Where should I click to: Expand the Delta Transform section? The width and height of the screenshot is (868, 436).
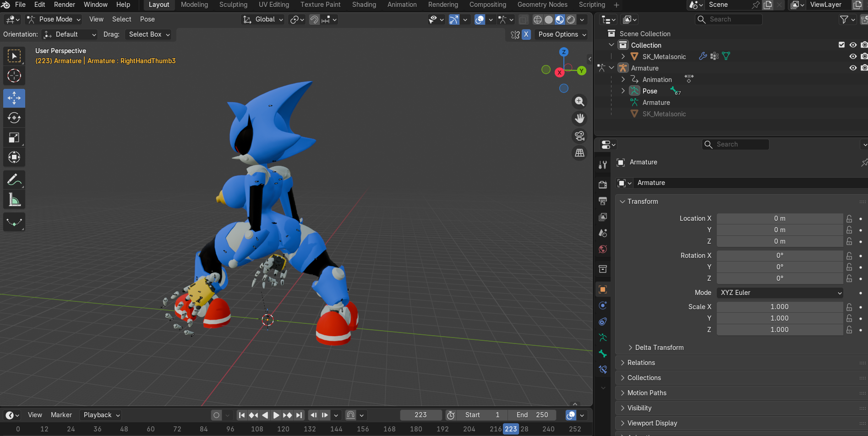659,348
